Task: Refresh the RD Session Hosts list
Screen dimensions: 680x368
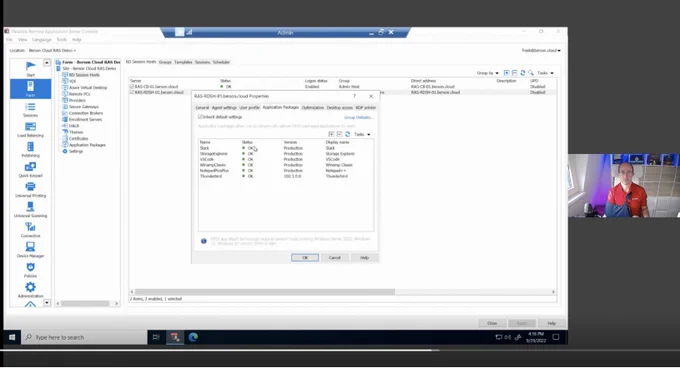Action: coord(523,73)
